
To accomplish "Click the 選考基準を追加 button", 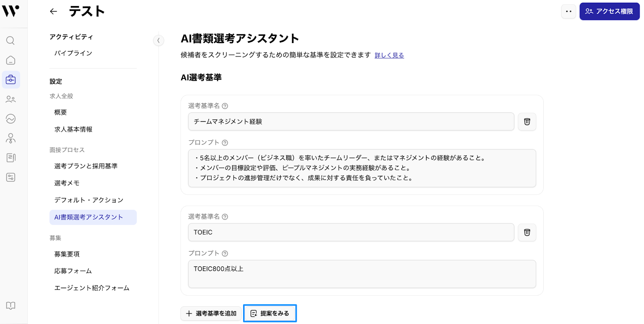I will pyautogui.click(x=211, y=314).
